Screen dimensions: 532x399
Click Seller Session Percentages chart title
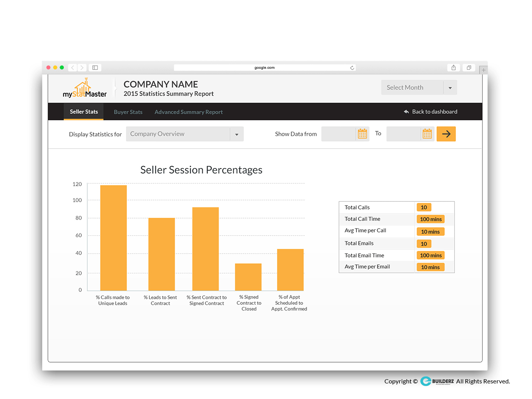point(201,170)
